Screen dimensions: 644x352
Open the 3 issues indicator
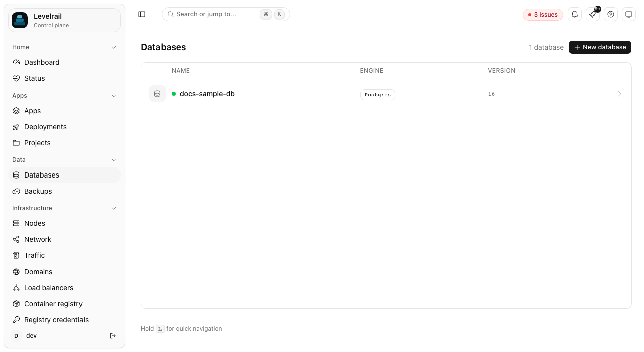[543, 15]
